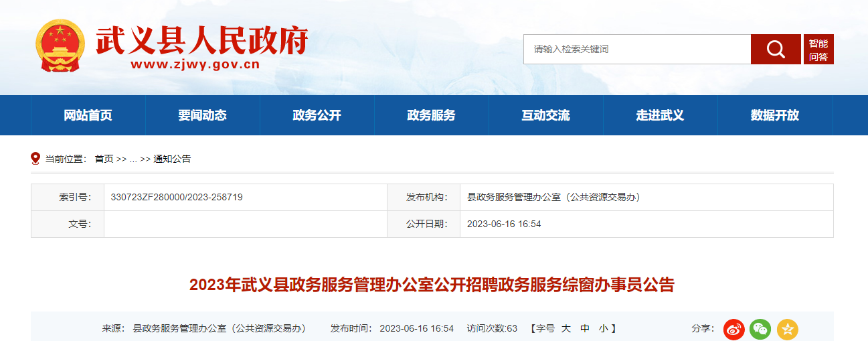Share to QZone via star icon
This screenshot has width=868, height=341.
(788, 329)
